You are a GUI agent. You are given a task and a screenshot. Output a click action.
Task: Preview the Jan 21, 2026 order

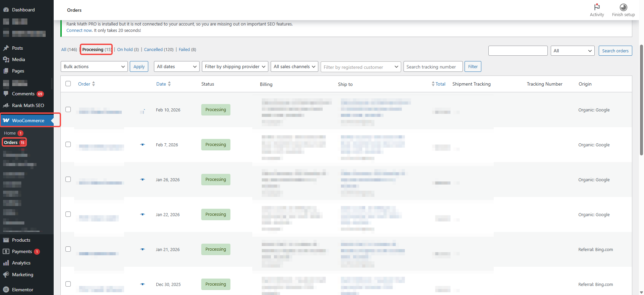(x=143, y=249)
